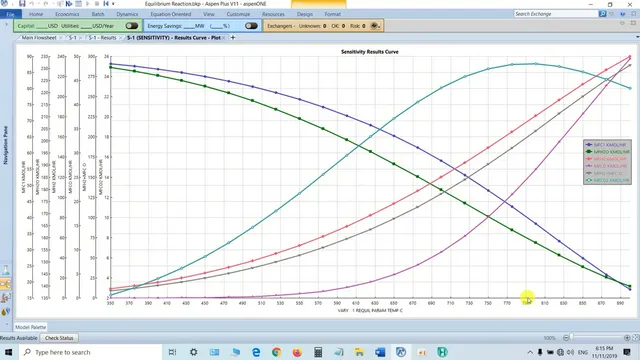Toggle the Economics Capital/Utilities switch
This screenshot has height=360, width=640.
point(132,26)
